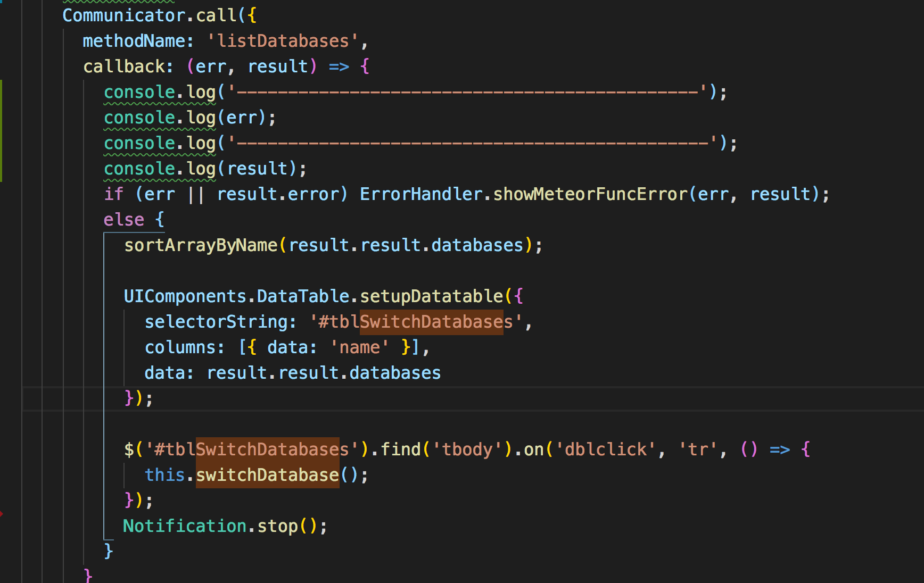Viewport: 924px width, 583px height.
Task: Click the 'columns' property in setupDatatable
Action: click(183, 347)
